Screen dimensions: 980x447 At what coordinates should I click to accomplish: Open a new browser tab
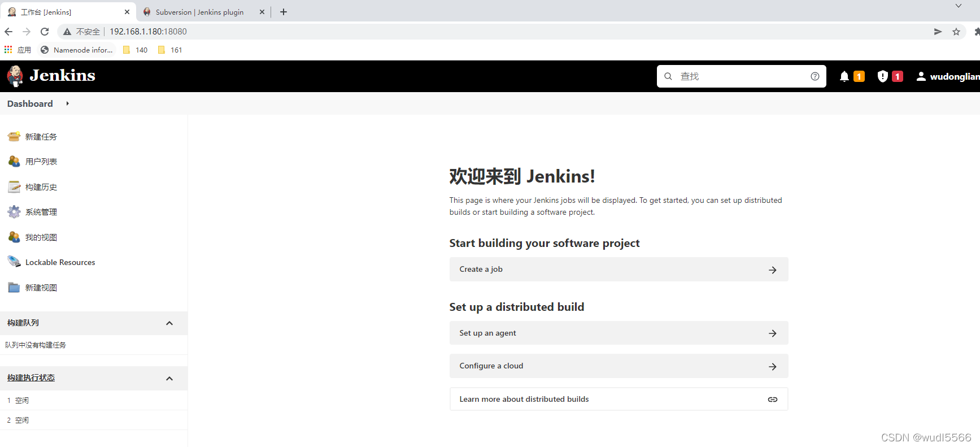284,12
